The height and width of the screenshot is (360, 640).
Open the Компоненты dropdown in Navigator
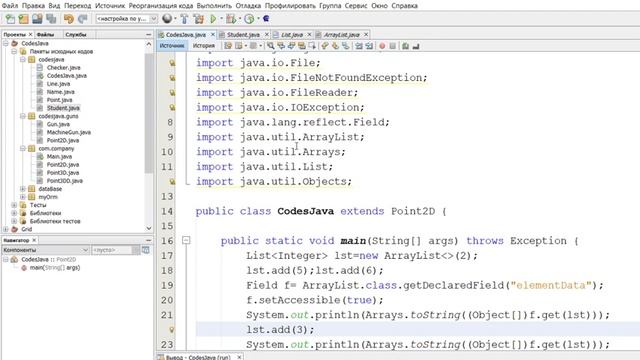(45, 250)
